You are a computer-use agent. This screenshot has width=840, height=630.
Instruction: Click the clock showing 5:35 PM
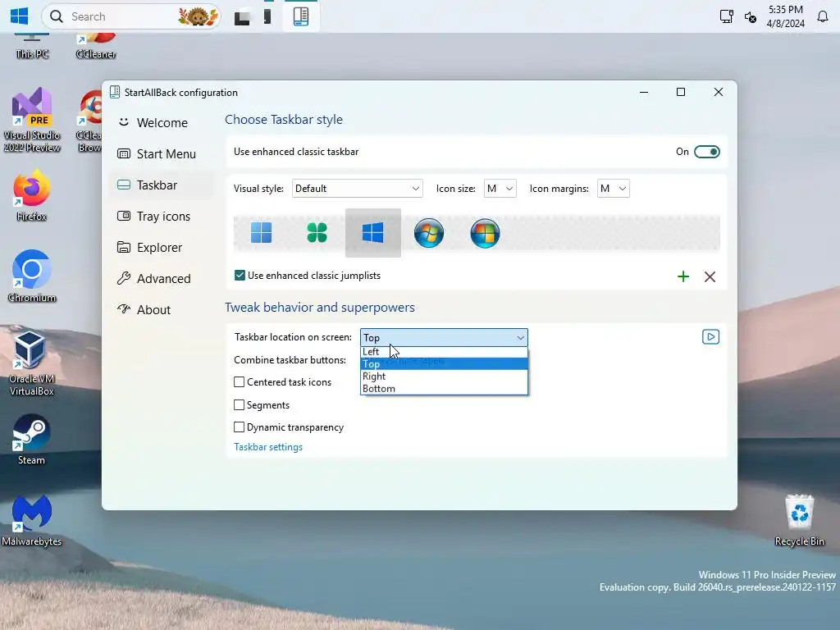785,16
